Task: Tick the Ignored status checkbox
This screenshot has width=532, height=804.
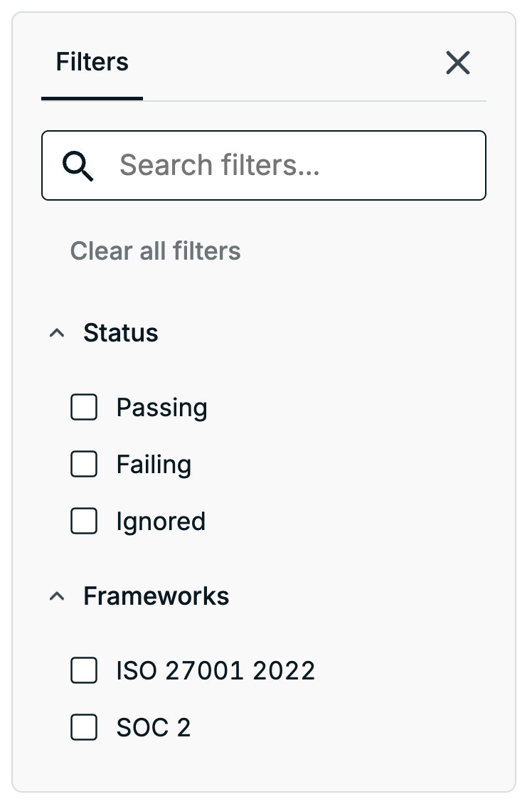Action: (84, 521)
